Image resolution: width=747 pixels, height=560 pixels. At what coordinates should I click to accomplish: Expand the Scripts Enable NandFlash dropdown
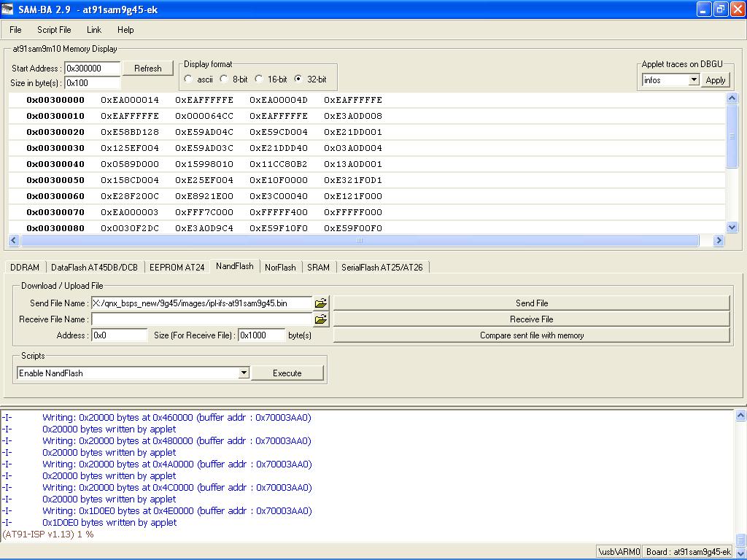tap(244, 373)
